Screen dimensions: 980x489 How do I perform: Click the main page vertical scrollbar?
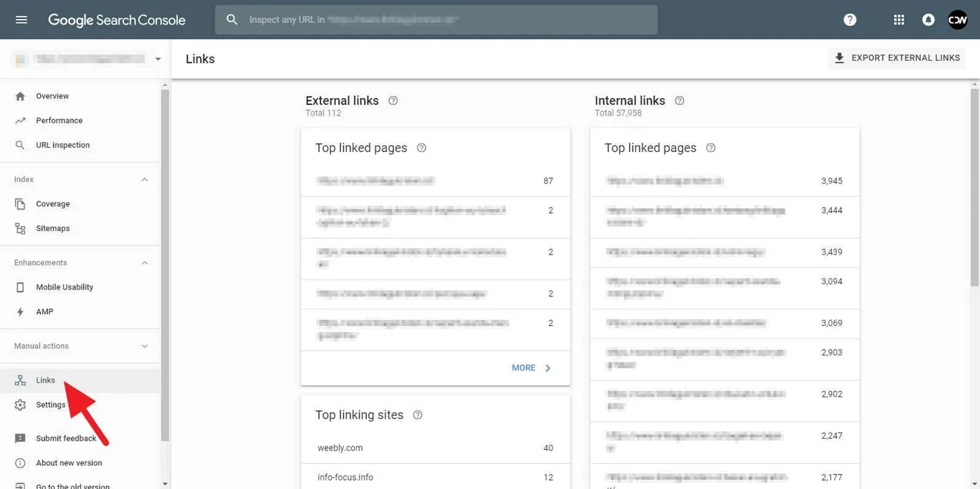pyautogui.click(x=974, y=189)
